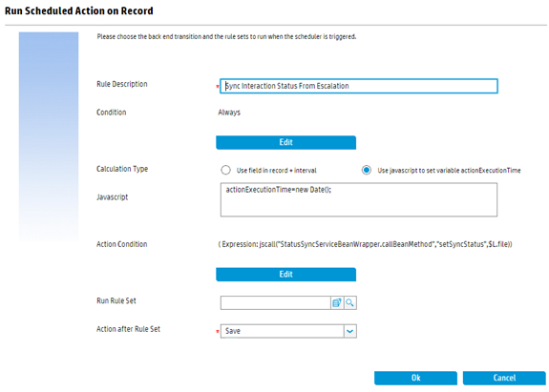Click the Calculation Type label

(x=122, y=169)
